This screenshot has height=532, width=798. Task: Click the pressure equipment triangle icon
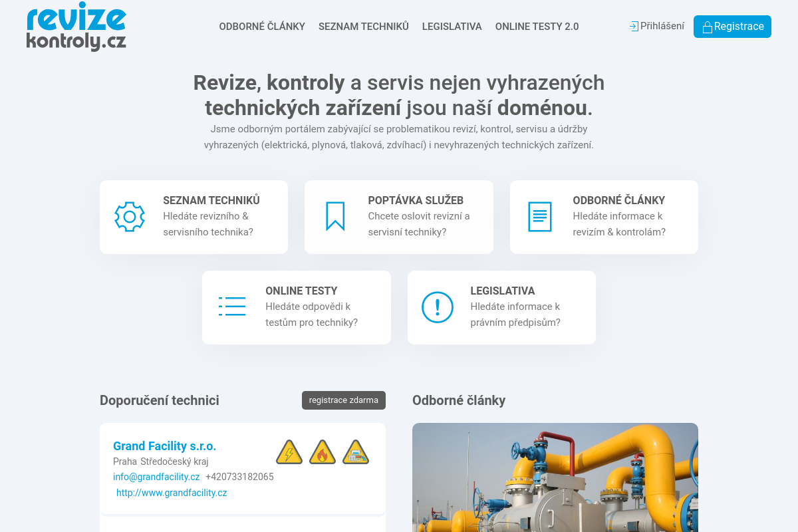356,452
